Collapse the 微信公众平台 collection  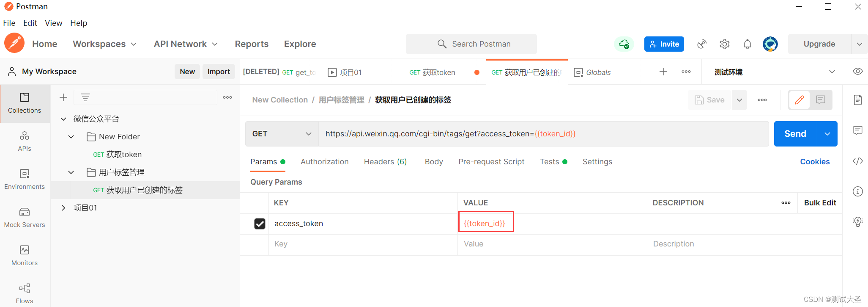(63, 119)
